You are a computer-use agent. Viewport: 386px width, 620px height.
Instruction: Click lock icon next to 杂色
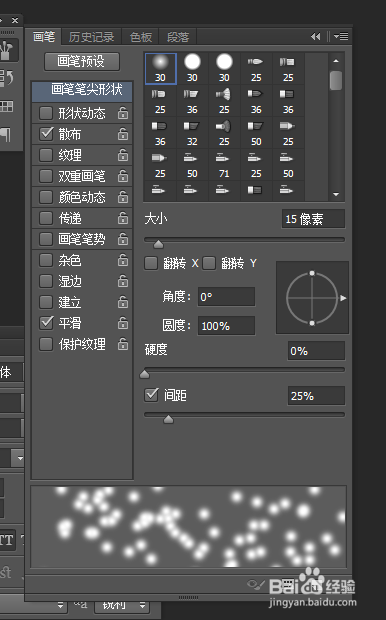[123, 260]
